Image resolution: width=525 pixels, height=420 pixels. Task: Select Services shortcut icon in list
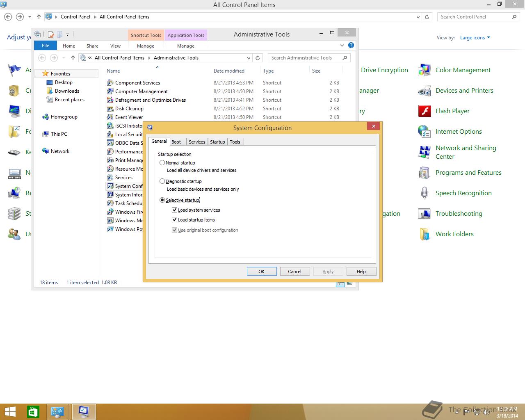pyautogui.click(x=110, y=178)
